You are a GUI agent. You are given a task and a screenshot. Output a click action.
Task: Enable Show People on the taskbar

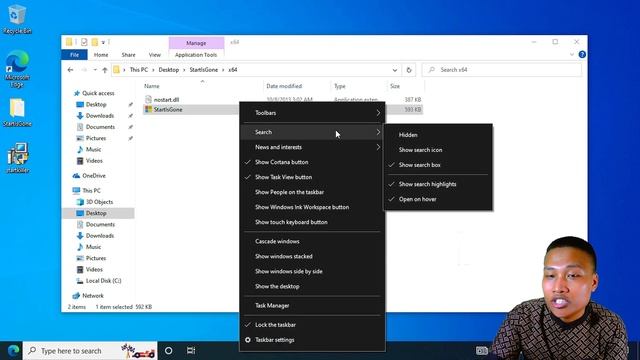312,192
